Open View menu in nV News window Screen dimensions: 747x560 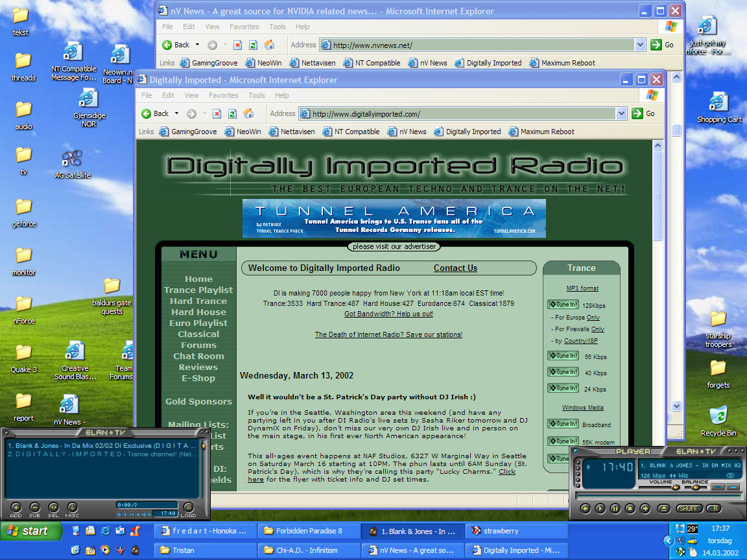point(212,27)
